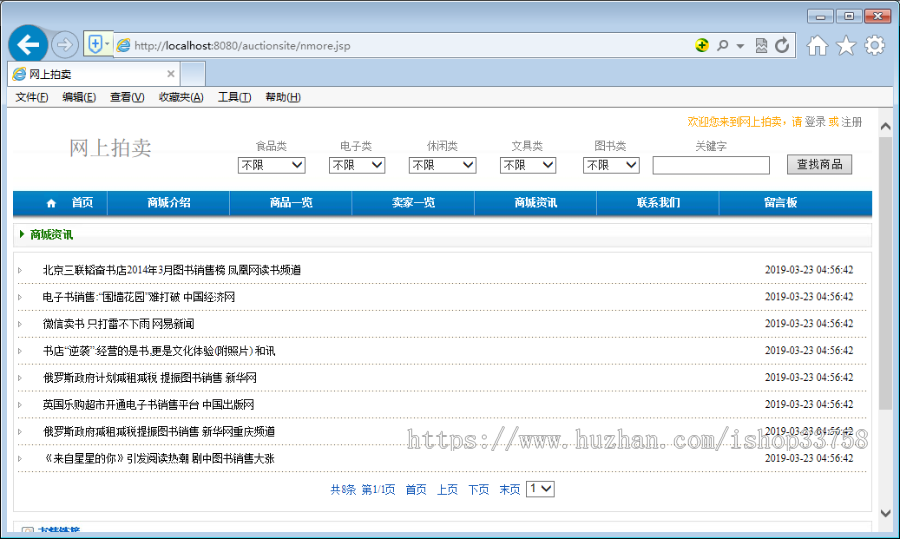Screen dimensions: 900x539
Task: Click the shield icon dropdown arrow
Action: (107, 44)
